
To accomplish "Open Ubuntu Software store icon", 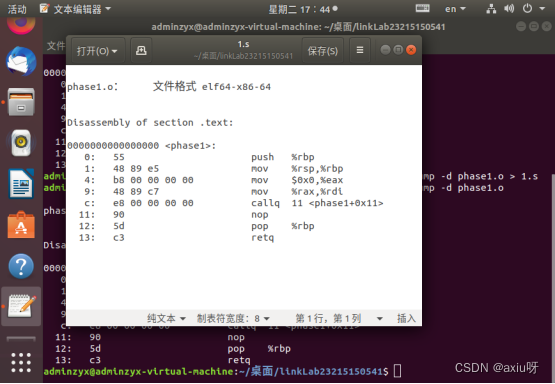I will [x=21, y=225].
